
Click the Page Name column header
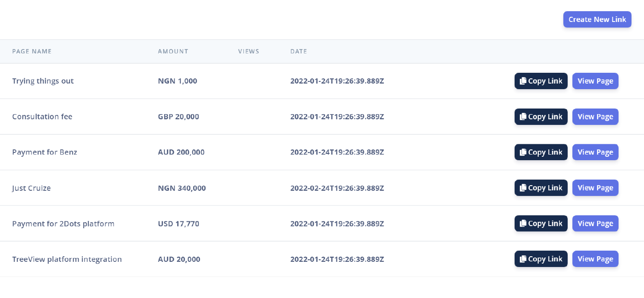(32, 51)
